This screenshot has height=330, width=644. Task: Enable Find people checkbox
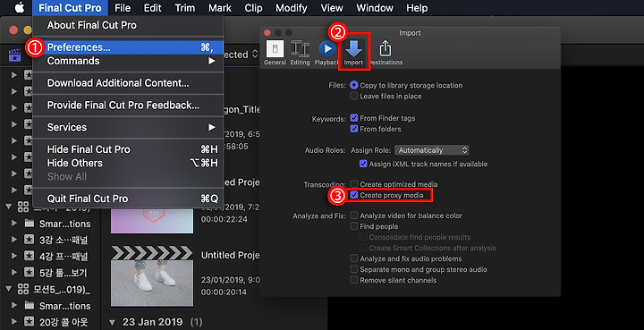(x=354, y=226)
